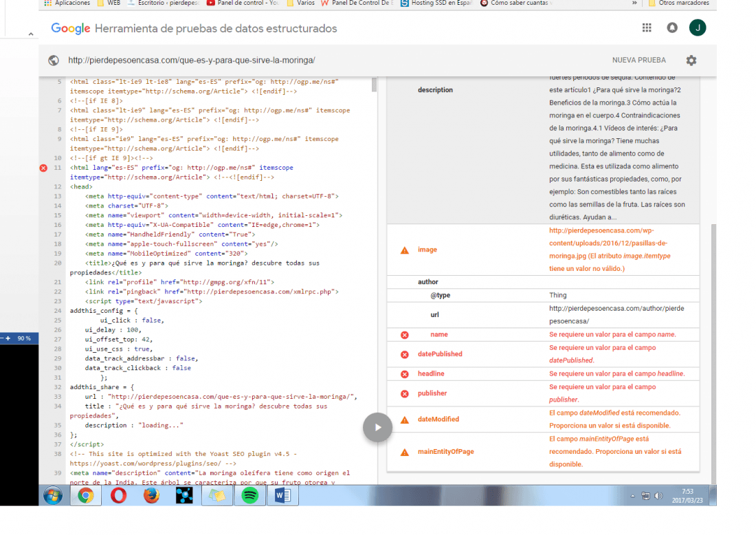Open the sticky notes taskbar icon
Image resolution: width=756 pixels, height=535 pixels.
[x=217, y=495]
